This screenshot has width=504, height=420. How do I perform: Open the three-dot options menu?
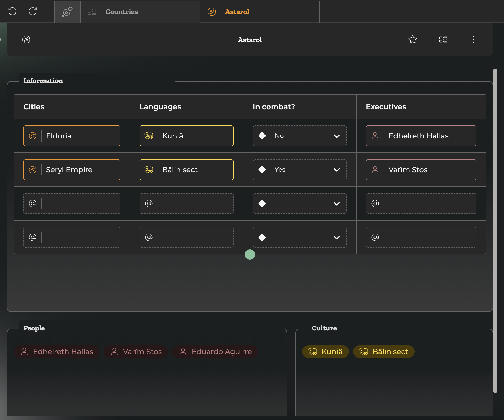[x=474, y=40]
